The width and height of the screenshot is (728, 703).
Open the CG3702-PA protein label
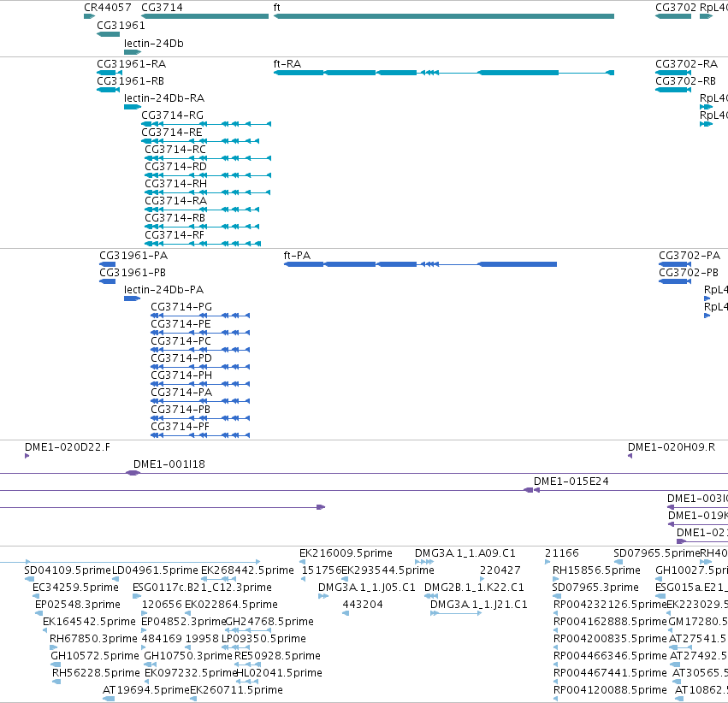(x=690, y=256)
